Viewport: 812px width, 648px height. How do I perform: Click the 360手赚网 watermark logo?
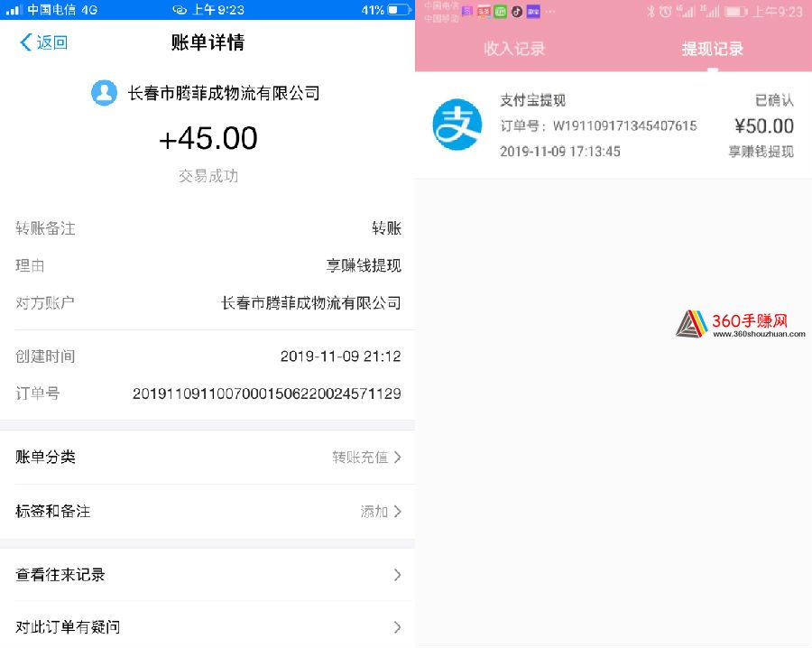coord(741,324)
